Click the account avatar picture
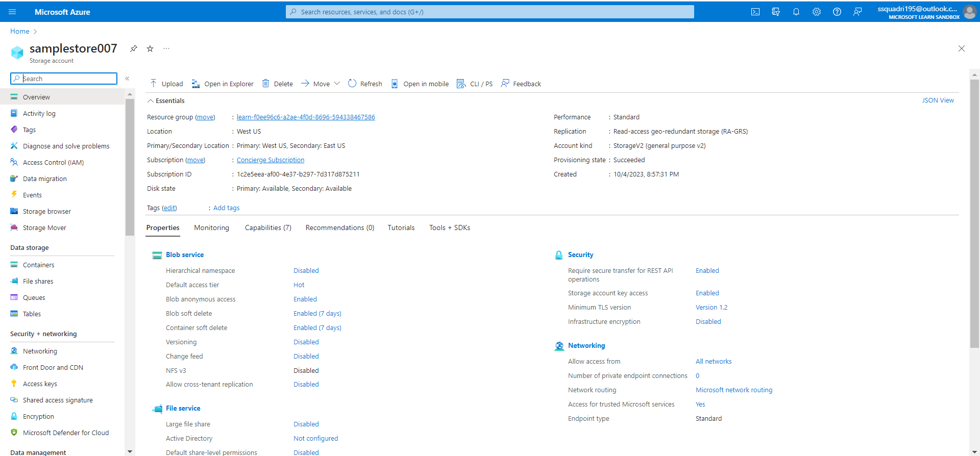Screen dimensions: 980x456 969,12
